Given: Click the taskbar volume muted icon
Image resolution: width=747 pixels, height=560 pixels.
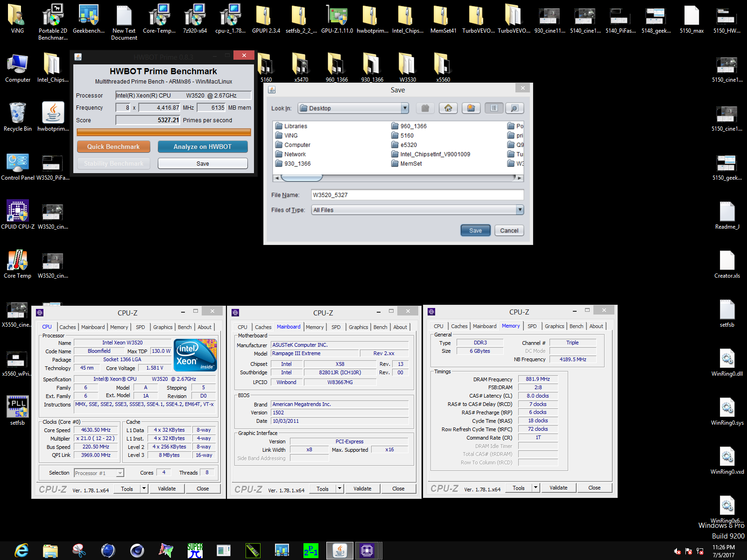Looking at the screenshot, I should (677, 551).
